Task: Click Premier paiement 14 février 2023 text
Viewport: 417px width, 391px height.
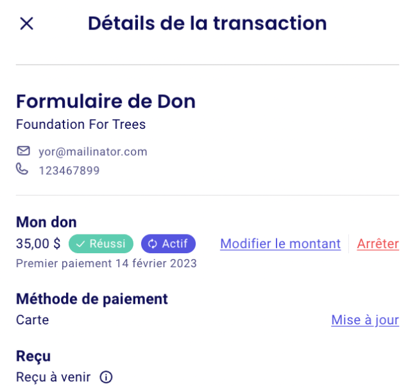Action: click(x=106, y=263)
